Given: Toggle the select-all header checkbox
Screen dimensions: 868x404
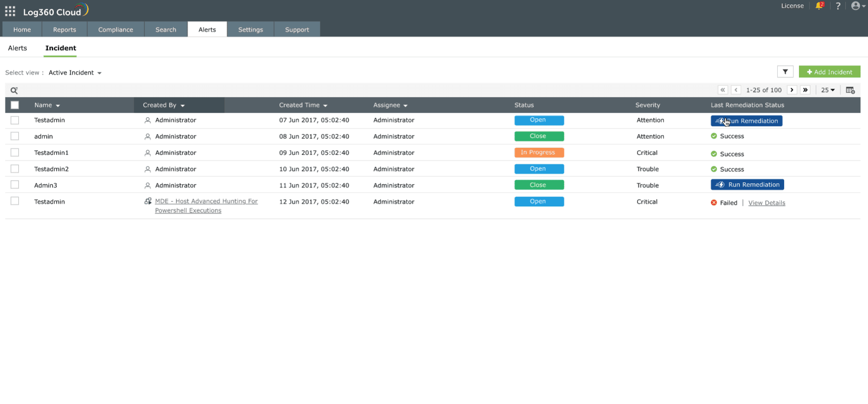Looking at the screenshot, I should [15, 105].
